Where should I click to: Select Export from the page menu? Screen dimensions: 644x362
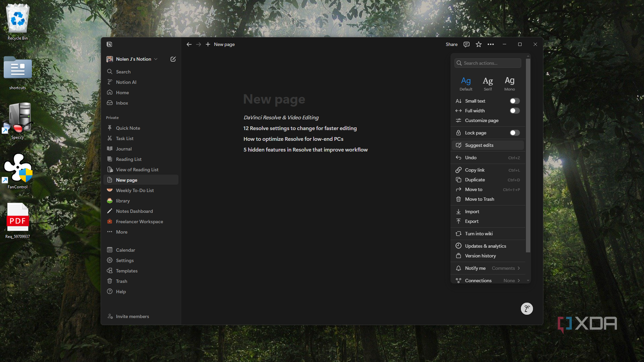click(489, 221)
